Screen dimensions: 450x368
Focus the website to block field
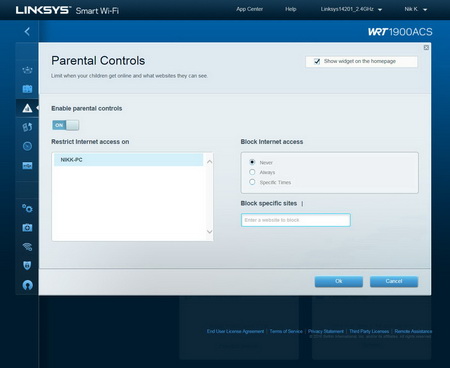296,220
